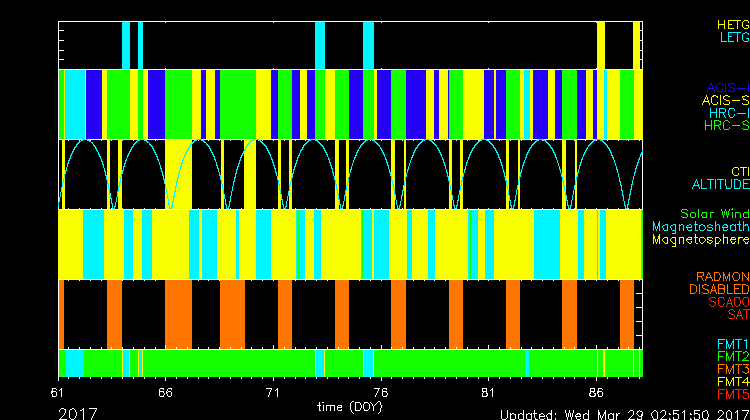This screenshot has width=750, height=420.
Task: Select the HRC-S legend entry
Action: (725, 126)
